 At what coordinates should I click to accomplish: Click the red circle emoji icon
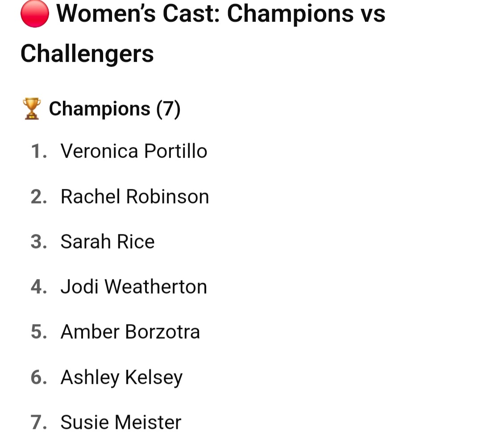point(35,14)
